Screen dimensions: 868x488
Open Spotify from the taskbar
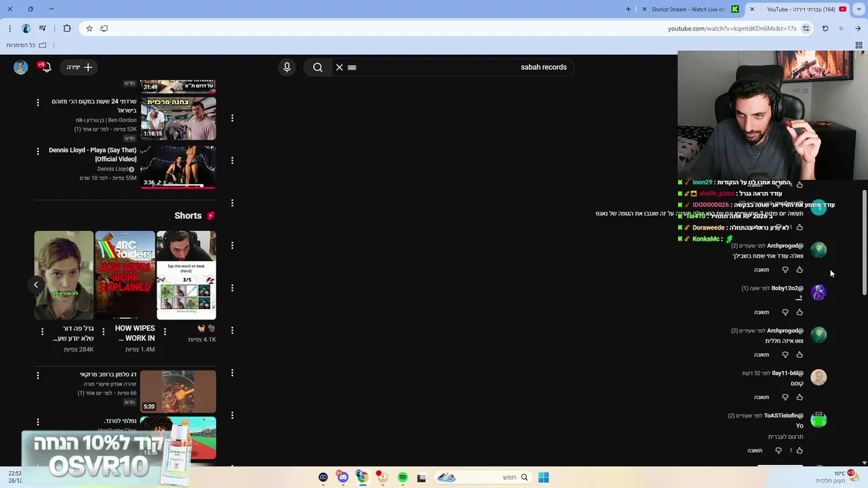pos(402,477)
